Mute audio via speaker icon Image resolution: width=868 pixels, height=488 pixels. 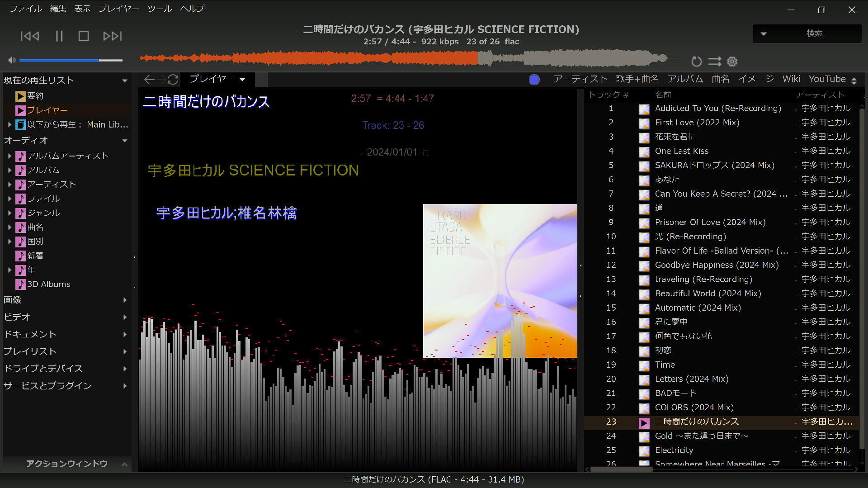(x=12, y=60)
